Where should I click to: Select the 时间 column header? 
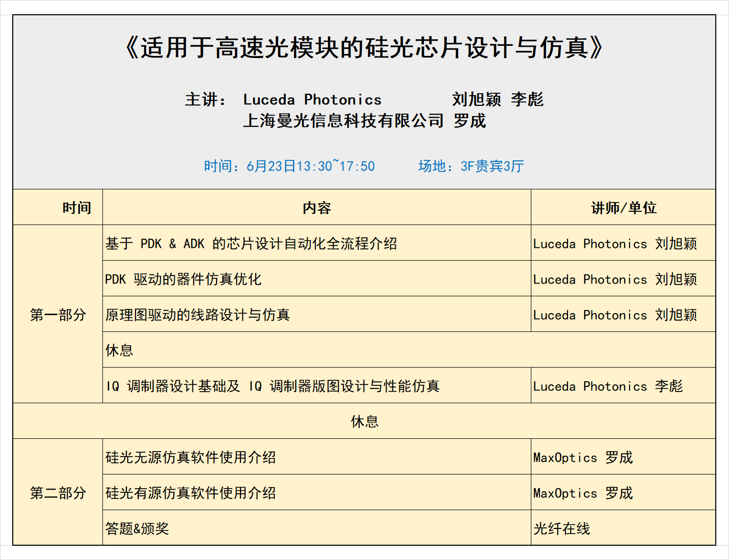(58, 207)
